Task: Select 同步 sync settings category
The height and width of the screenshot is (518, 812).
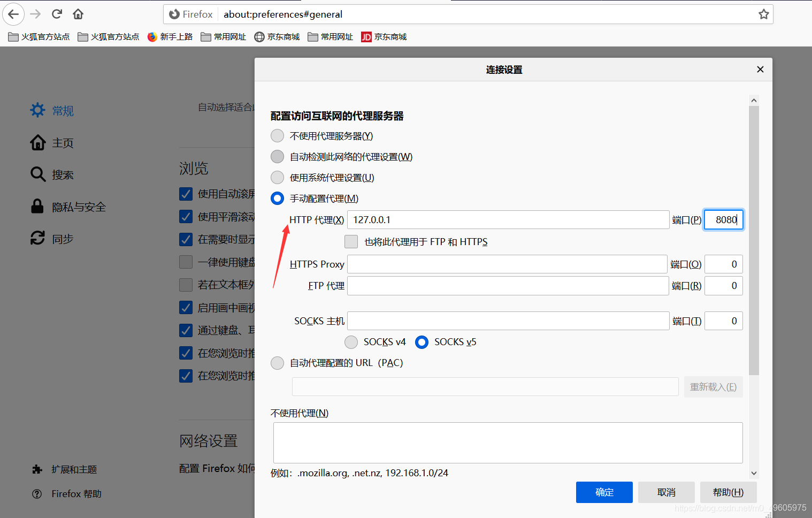Action: click(52, 239)
